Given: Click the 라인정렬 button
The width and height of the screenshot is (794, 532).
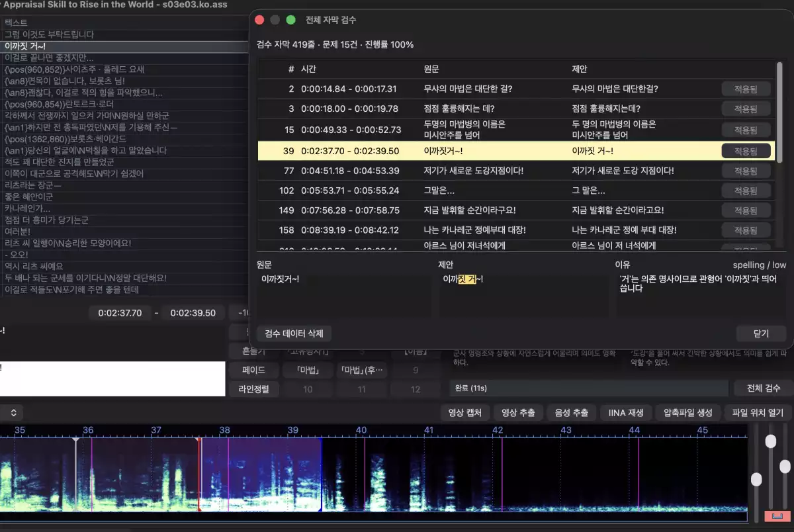Looking at the screenshot, I should [x=253, y=390].
